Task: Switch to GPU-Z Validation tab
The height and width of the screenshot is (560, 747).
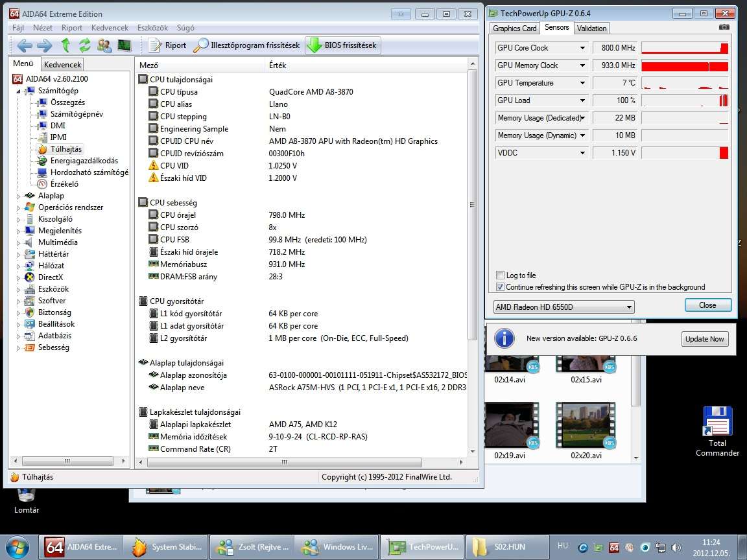Action: pos(591,28)
